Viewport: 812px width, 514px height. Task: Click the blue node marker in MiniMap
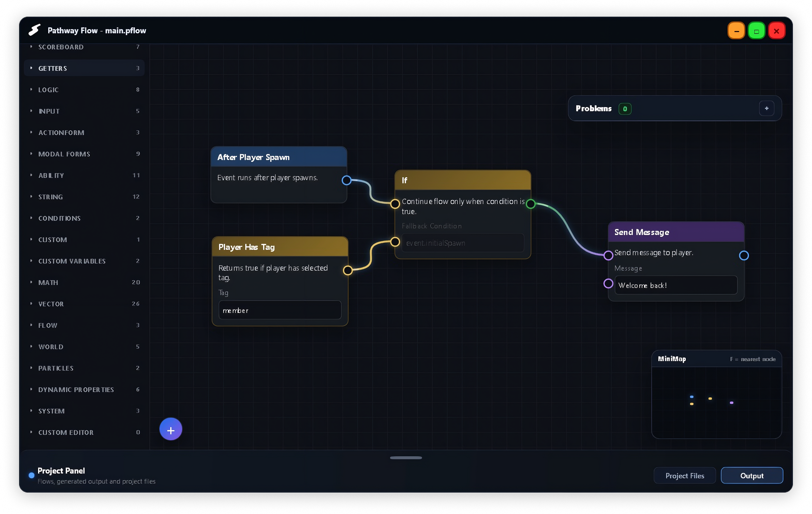click(692, 397)
